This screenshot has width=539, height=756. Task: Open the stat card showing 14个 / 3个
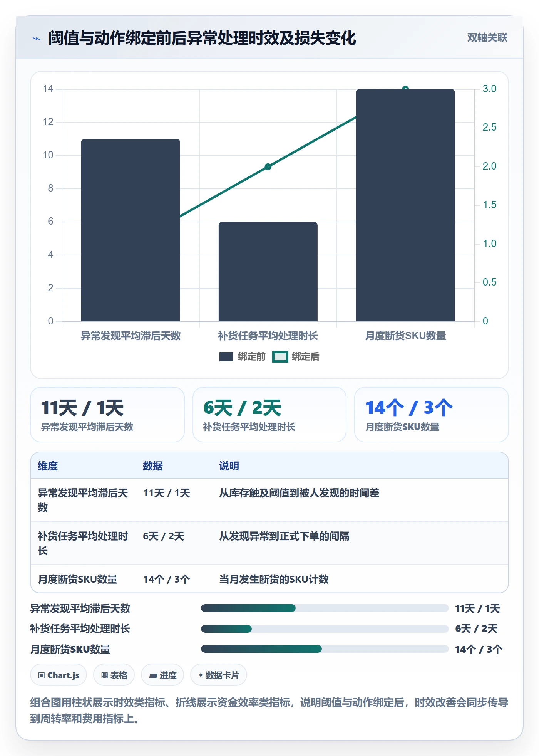click(432, 415)
